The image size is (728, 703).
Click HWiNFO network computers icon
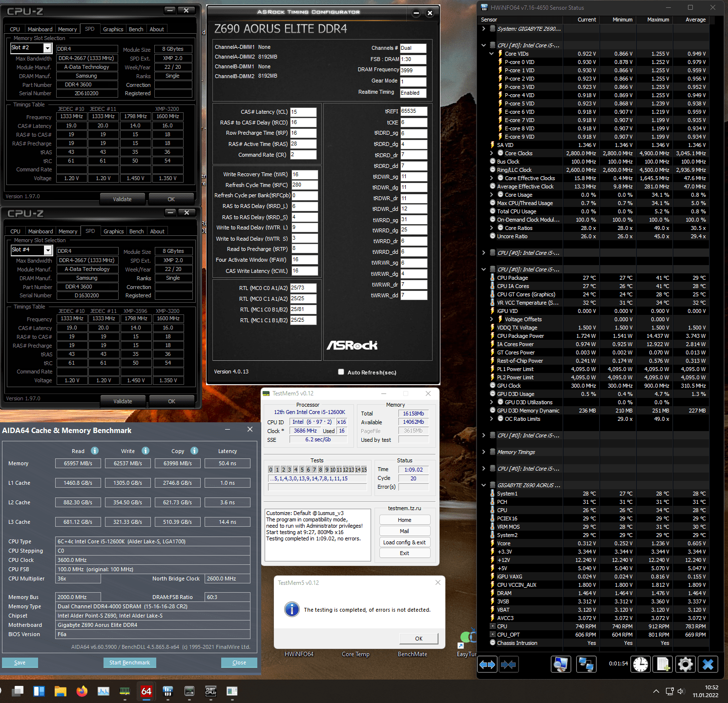pos(586,664)
